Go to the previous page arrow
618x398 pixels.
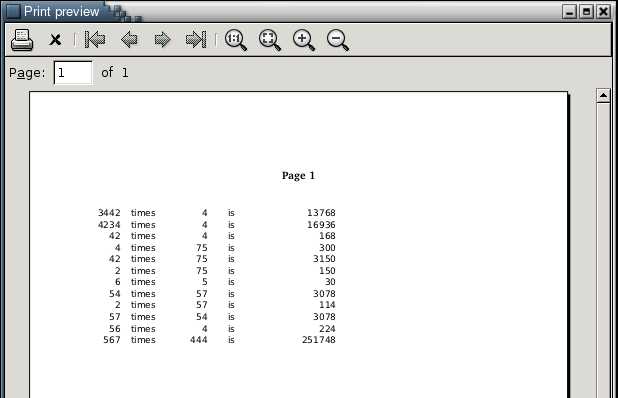click(129, 40)
